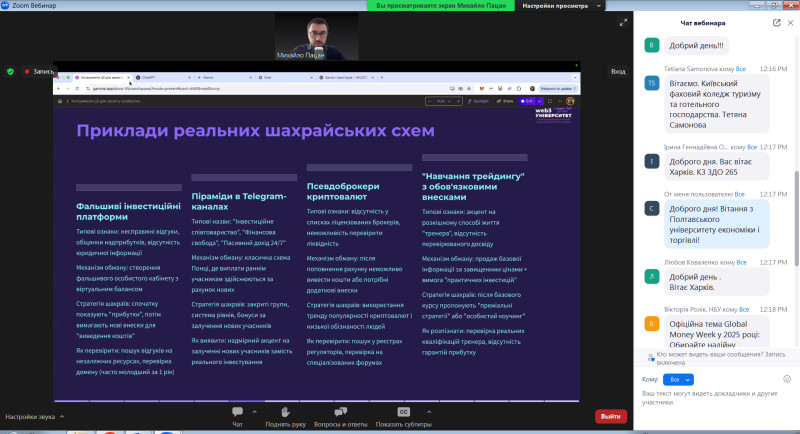
Task: Enable Показать субтитры CC icon
Action: [x=403, y=412]
